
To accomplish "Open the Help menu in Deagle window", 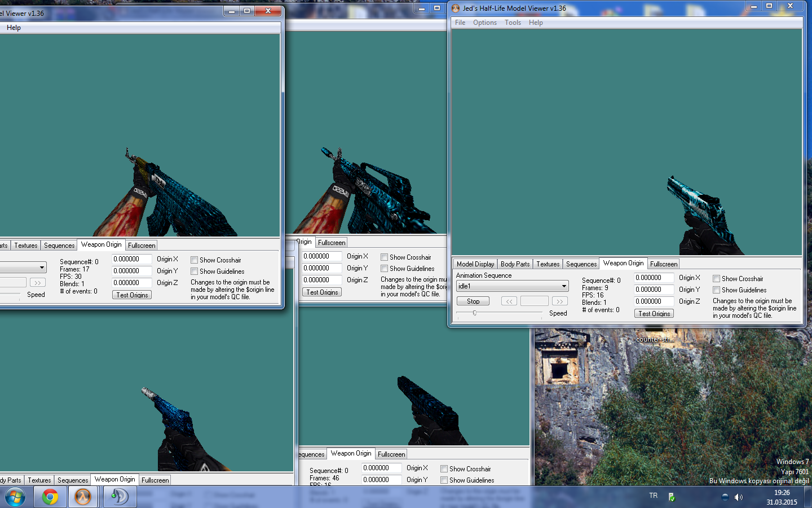I will coord(536,23).
